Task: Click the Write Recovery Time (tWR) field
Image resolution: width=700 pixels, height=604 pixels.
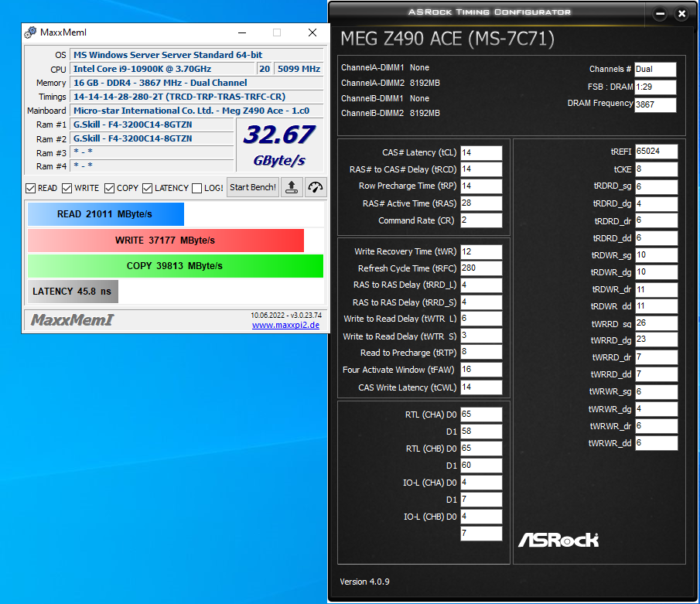Action: point(481,252)
